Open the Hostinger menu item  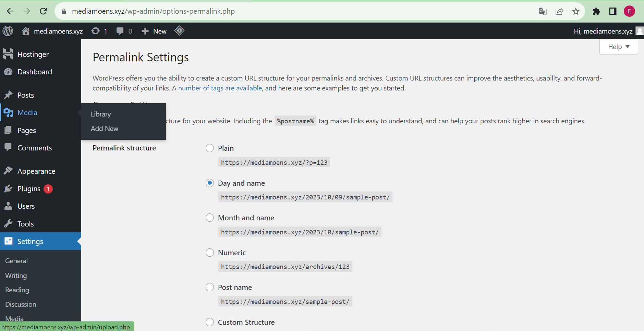point(33,54)
